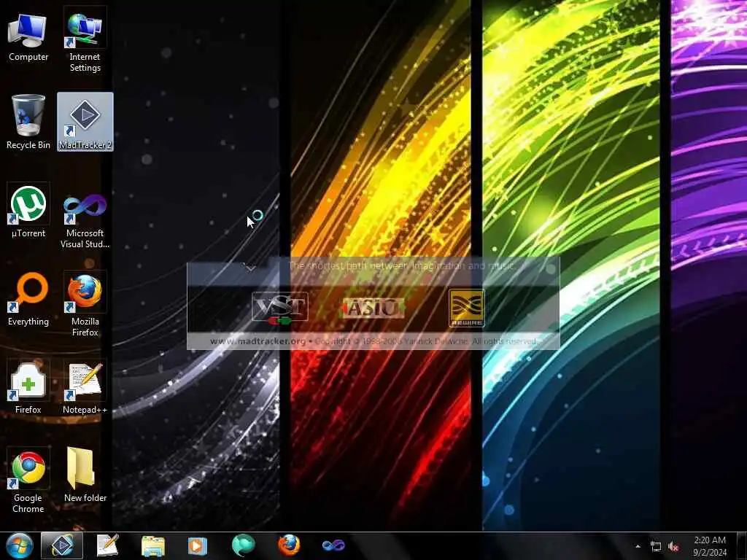Open Windows Explorer from taskbar
The width and height of the screenshot is (747, 560).
pyautogui.click(x=153, y=545)
